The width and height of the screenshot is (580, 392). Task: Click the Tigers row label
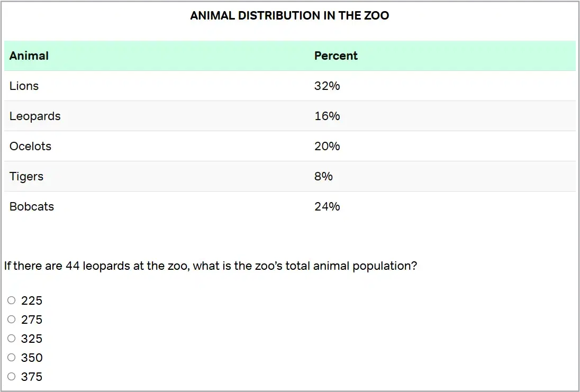(x=26, y=177)
